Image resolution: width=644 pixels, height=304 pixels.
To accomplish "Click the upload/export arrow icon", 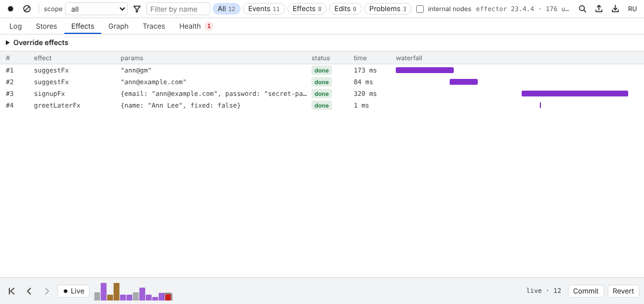I will (x=599, y=9).
